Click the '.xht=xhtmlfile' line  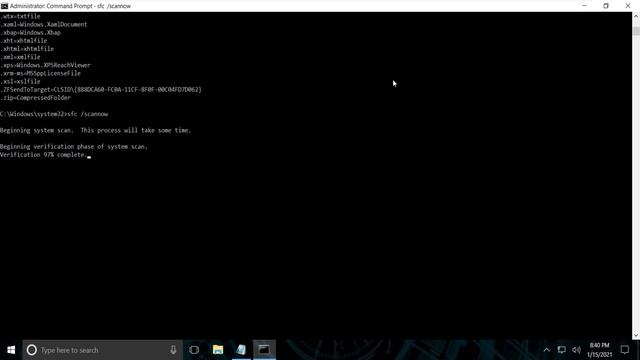click(x=24, y=41)
